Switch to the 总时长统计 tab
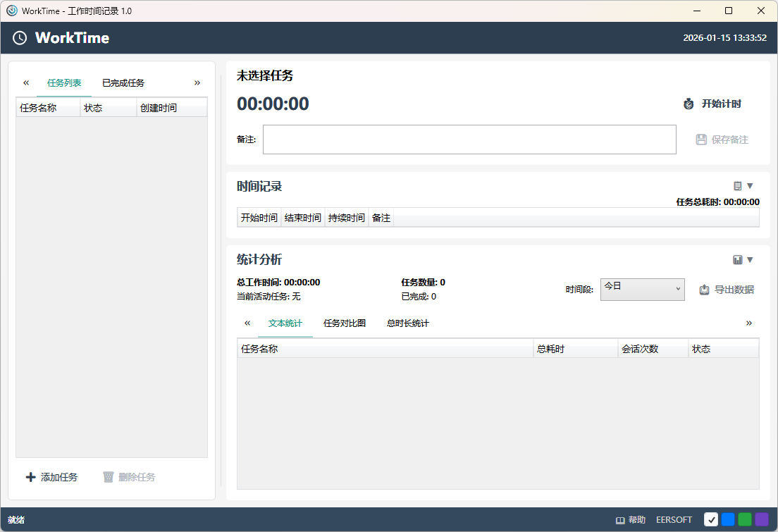The image size is (778, 532). pos(408,323)
